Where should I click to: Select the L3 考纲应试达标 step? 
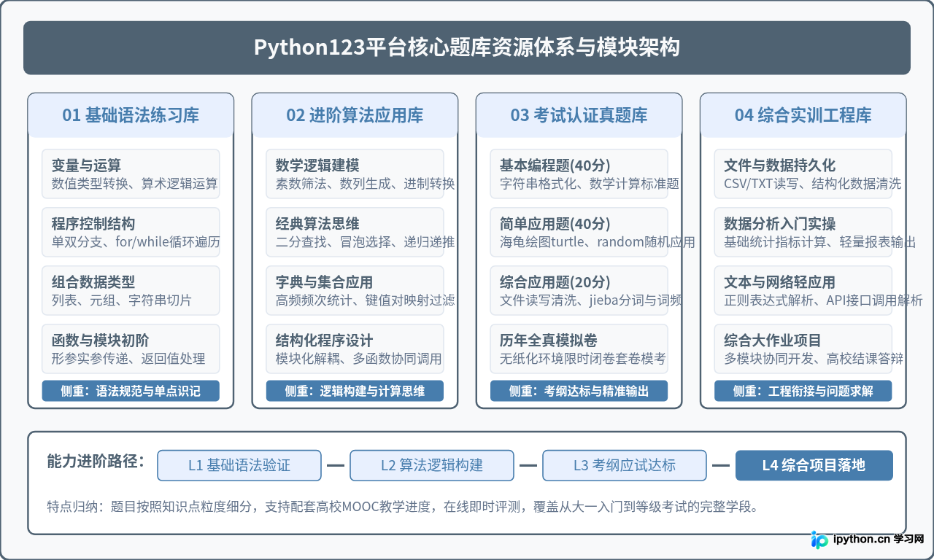pyautogui.click(x=625, y=465)
